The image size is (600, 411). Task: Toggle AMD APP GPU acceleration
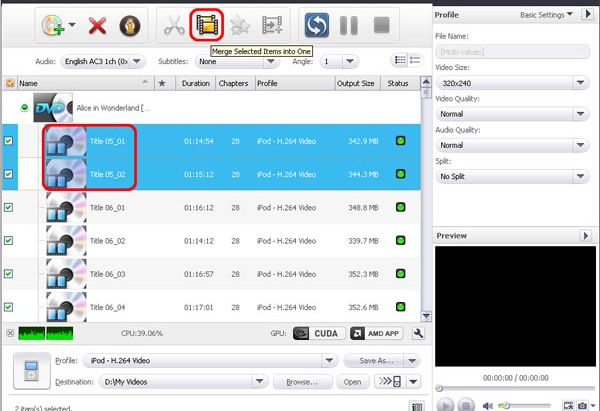[377, 333]
